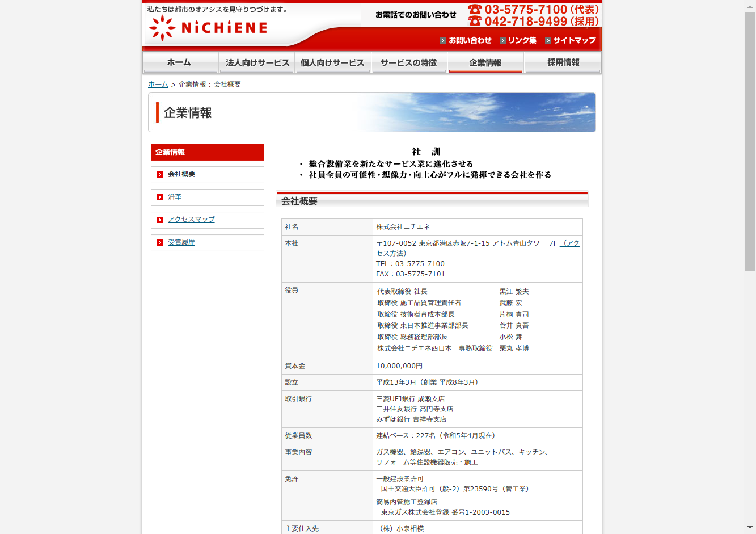
Task: Click the 取引銀行 row label
Action: click(298, 399)
